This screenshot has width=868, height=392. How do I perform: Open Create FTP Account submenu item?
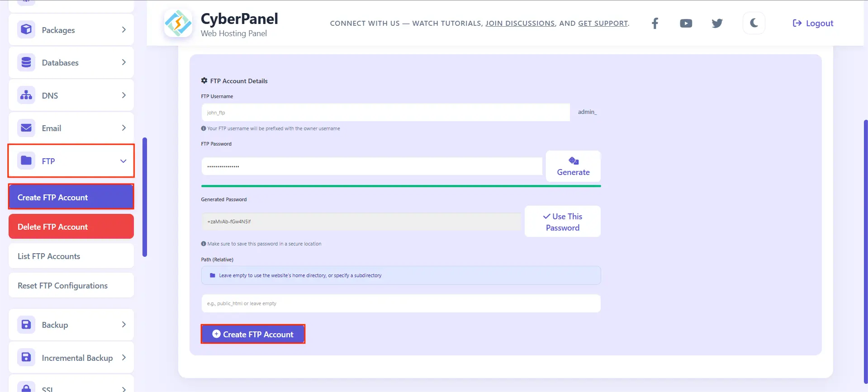pyautogui.click(x=71, y=197)
